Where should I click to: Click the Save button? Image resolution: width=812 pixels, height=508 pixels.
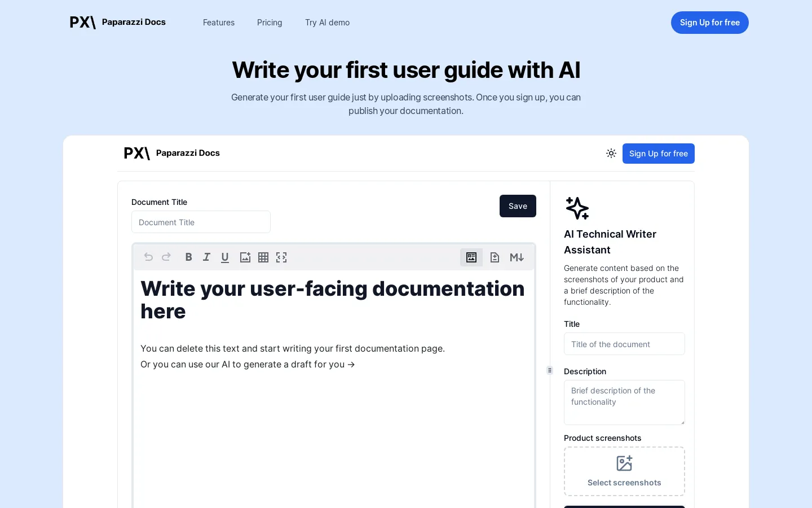(518, 206)
